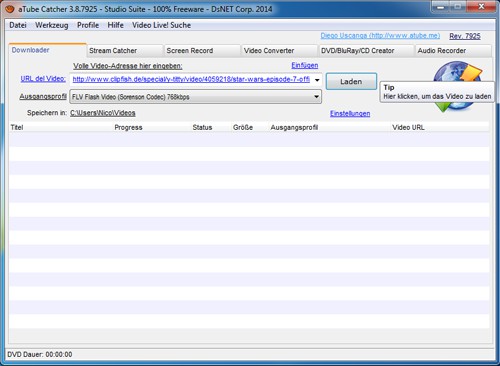
Task: Click the 'Volle Video-Adresse hier eingeben' label
Action: click(x=128, y=66)
